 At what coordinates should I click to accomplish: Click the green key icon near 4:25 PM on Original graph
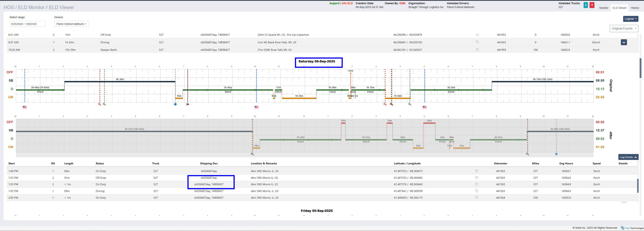click(410, 104)
